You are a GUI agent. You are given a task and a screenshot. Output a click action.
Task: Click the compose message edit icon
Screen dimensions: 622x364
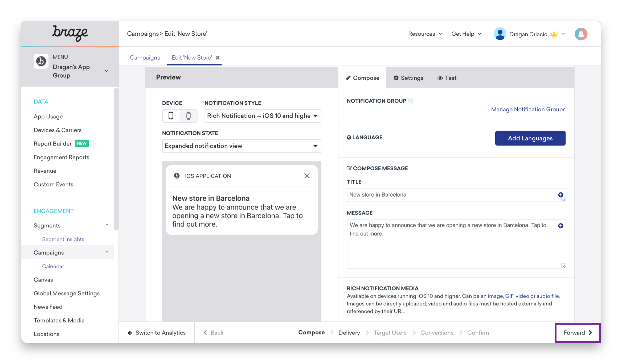[349, 168]
